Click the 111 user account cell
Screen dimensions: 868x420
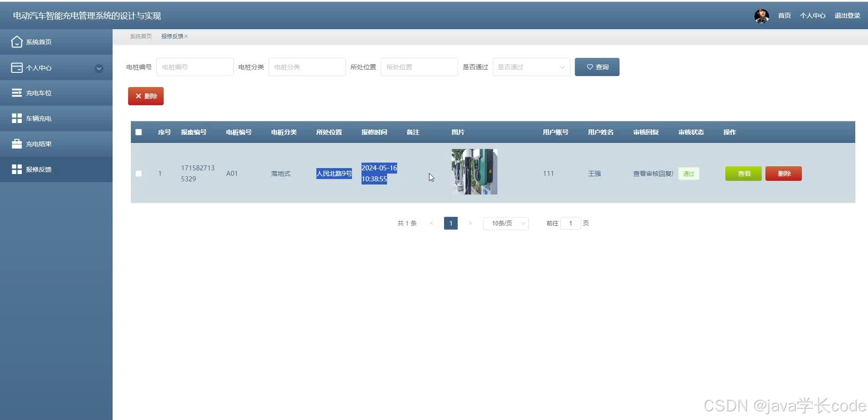coord(548,174)
